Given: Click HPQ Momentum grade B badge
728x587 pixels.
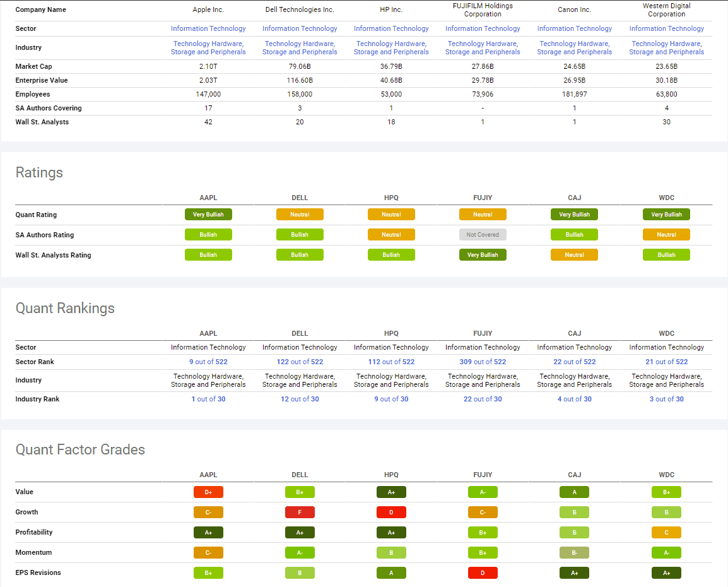Looking at the screenshot, I should tap(391, 553).
